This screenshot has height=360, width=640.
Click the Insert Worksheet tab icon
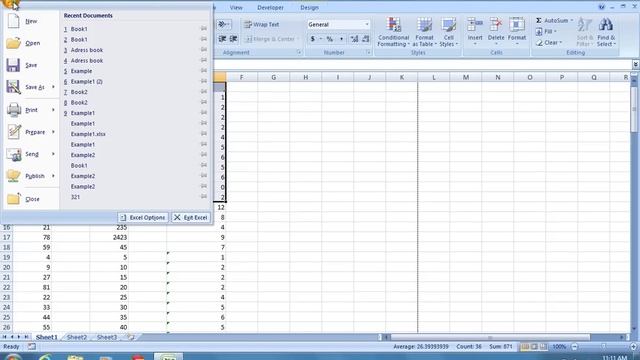[x=131, y=337]
